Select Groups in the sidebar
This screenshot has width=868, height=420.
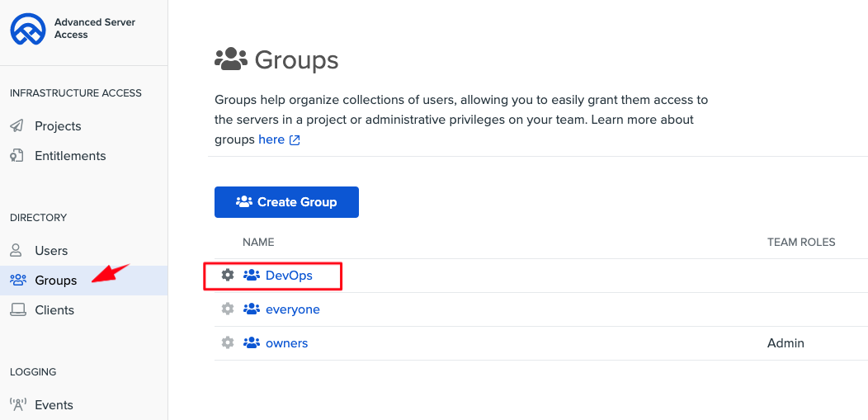[x=55, y=281]
